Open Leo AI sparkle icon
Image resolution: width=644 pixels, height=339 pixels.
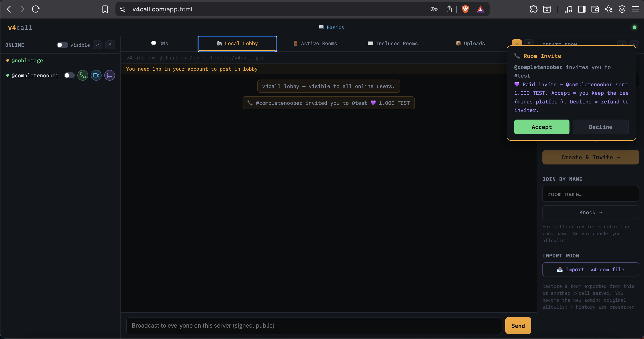pyautogui.click(x=608, y=9)
